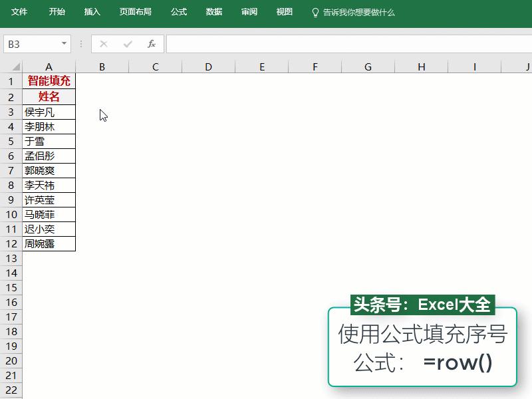The width and height of the screenshot is (532, 399).
Task: Click the Insert Function fx icon
Action: click(151, 44)
